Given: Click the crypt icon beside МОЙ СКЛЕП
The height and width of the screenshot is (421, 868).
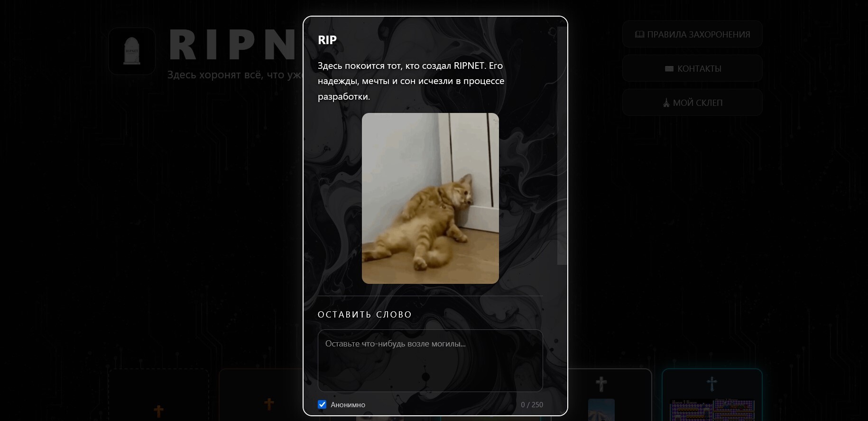Looking at the screenshot, I should (x=666, y=103).
